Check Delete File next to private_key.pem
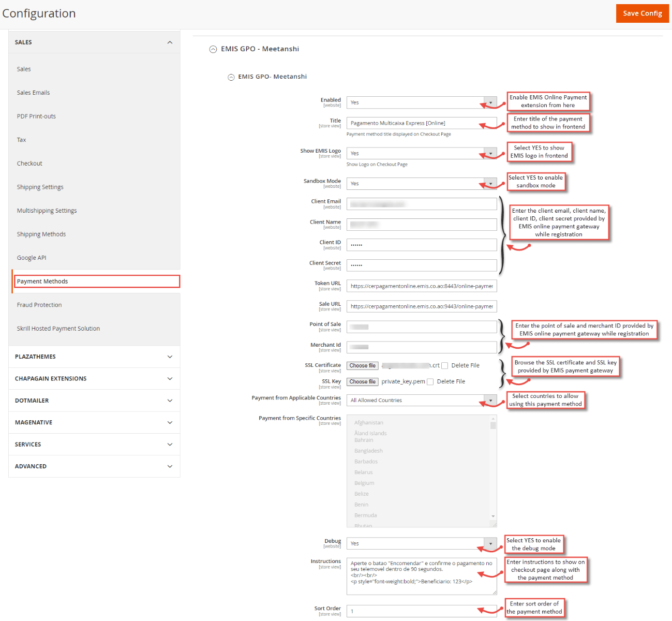Image resolution: width=672 pixels, height=621 pixels. [x=430, y=381]
